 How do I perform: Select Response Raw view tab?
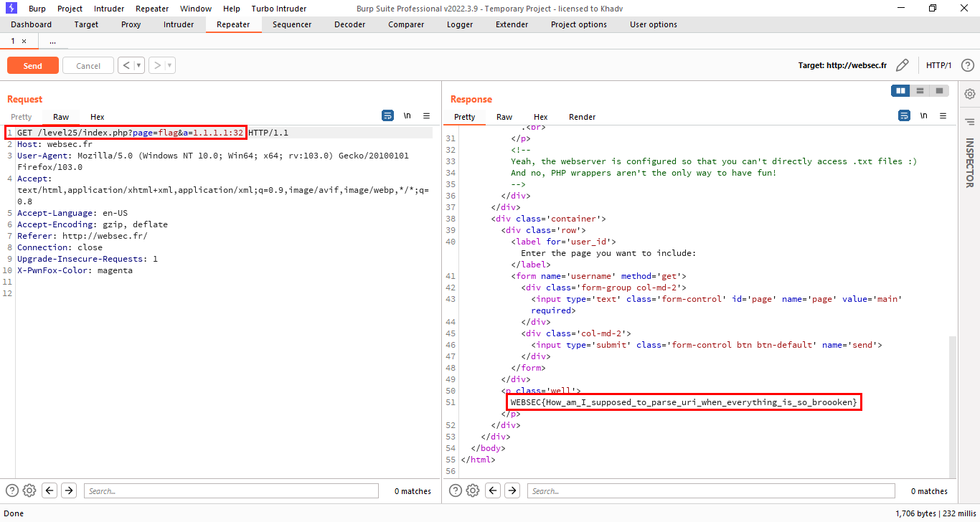pos(504,117)
